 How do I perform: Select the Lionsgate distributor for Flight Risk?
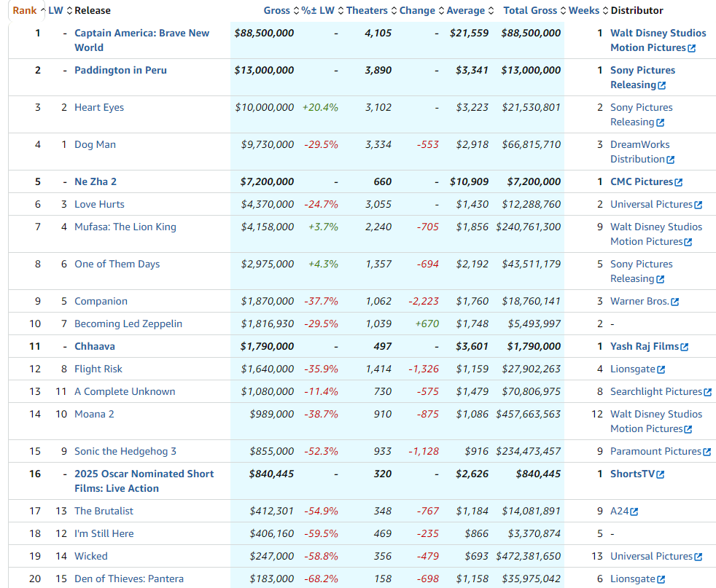point(632,369)
